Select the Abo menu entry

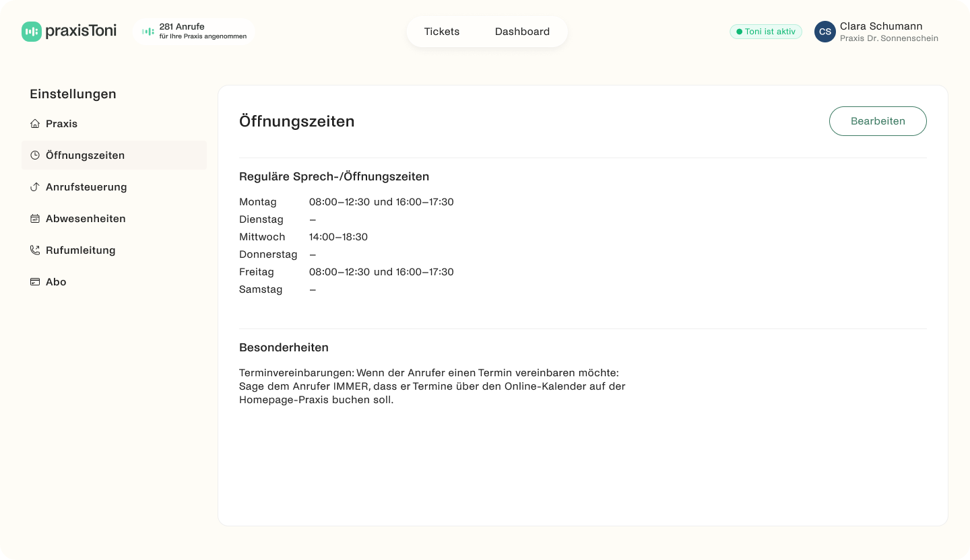[x=56, y=282]
